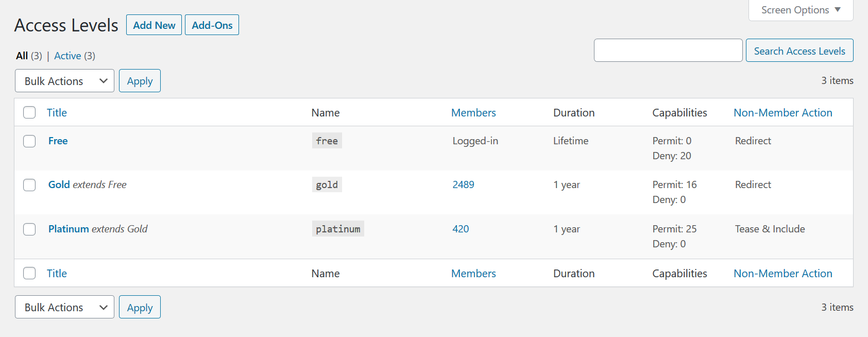Click the 'Lifetime' duration cell
Image resolution: width=868 pixels, height=337 pixels.
tap(571, 141)
